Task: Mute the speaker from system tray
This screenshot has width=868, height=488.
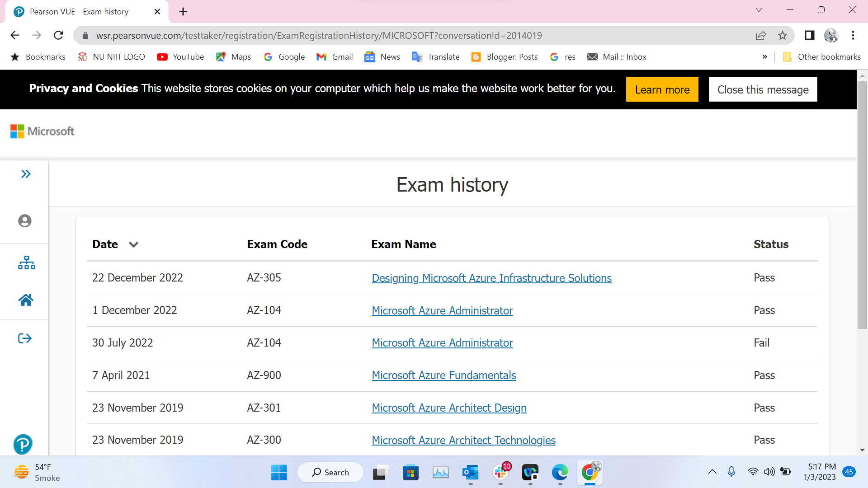Action: point(769,472)
